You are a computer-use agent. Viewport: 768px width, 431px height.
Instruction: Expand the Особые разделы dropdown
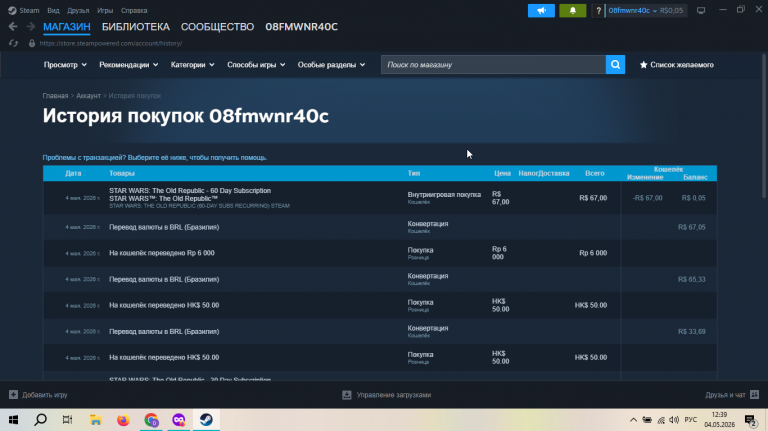coord(332,65)
